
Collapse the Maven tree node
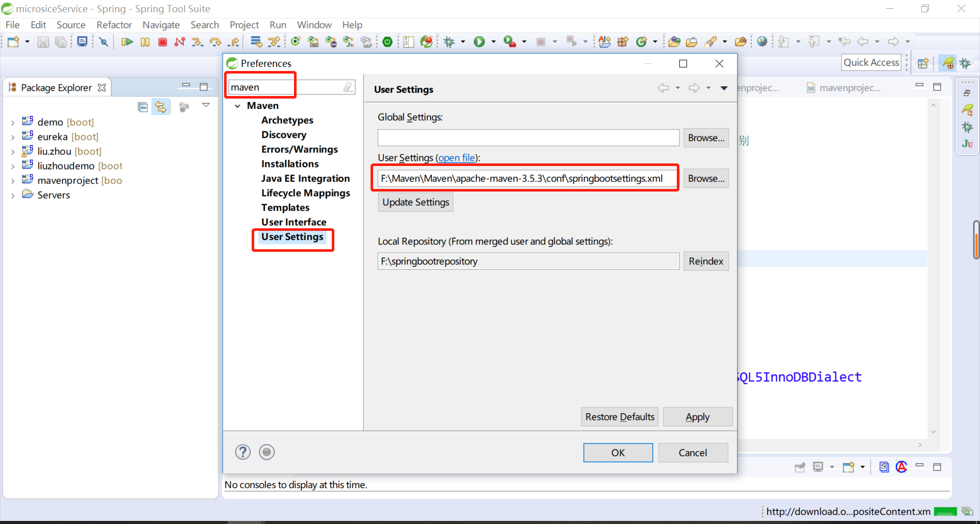click(237, 106)
